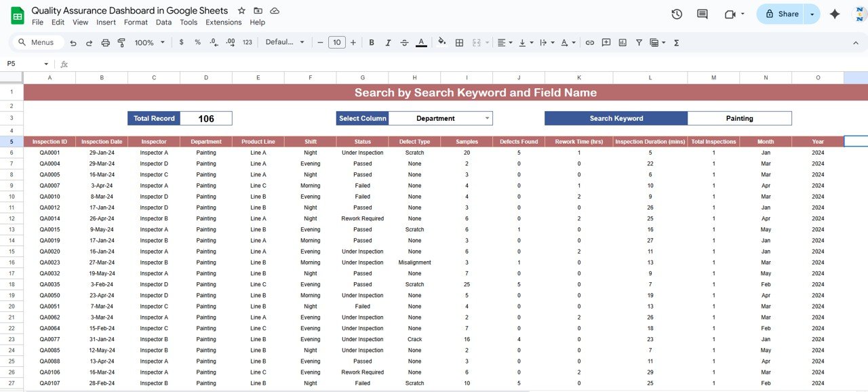The width and height of the screenshot is (868, 392).
Task: Open the Extensions menu
Action: tap(223, 22)
